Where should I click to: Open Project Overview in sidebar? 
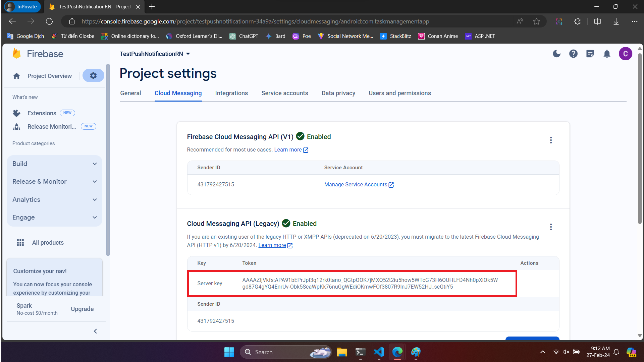(50, 76)
